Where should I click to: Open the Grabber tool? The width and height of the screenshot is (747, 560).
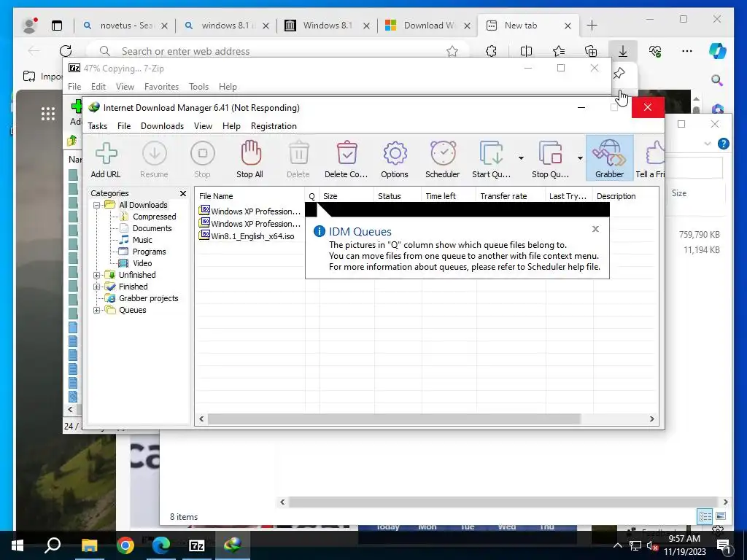click(609, 159)
